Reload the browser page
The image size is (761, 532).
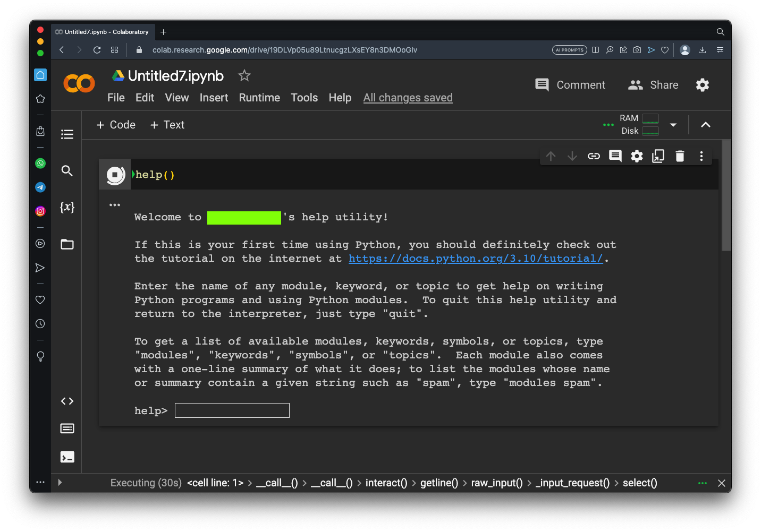tap(97, 50)
